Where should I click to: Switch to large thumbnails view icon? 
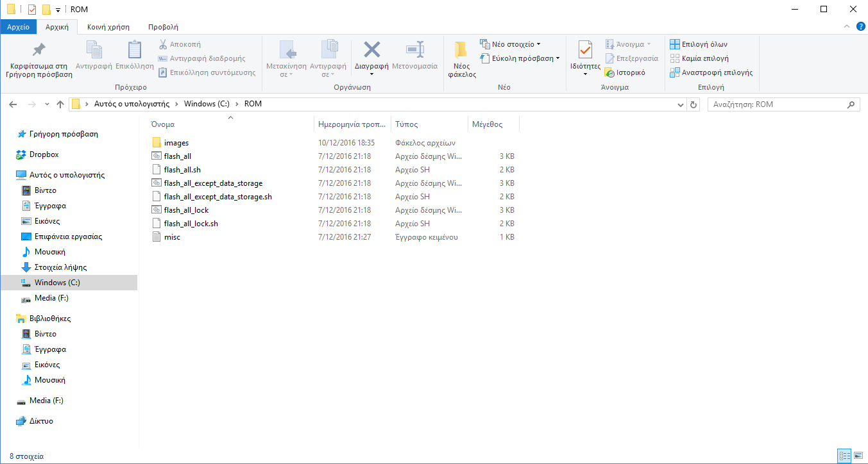tap(858, 456)
